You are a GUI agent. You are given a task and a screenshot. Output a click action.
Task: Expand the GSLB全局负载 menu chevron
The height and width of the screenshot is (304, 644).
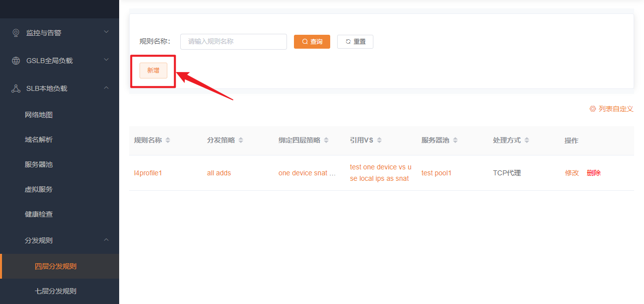pos(106,60)
